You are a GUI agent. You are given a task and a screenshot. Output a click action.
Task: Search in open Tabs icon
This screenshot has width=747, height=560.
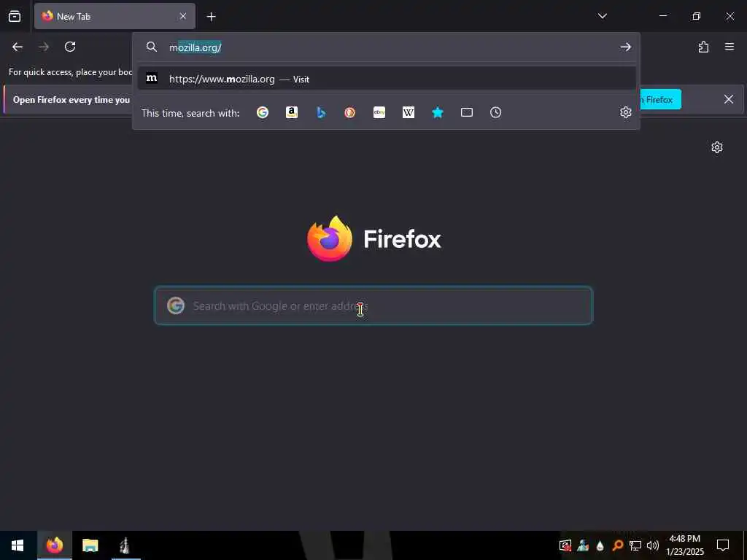[467, 112]
